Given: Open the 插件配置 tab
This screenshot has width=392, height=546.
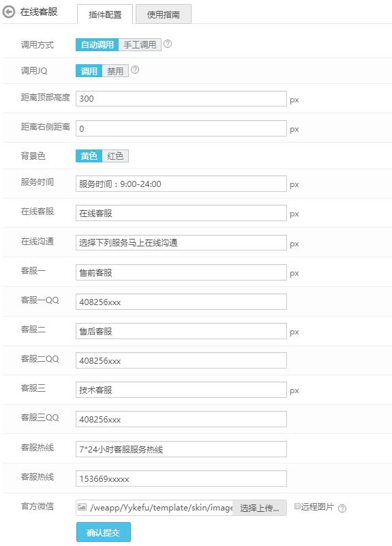Looking at the screenshot, I should [105, 14].
